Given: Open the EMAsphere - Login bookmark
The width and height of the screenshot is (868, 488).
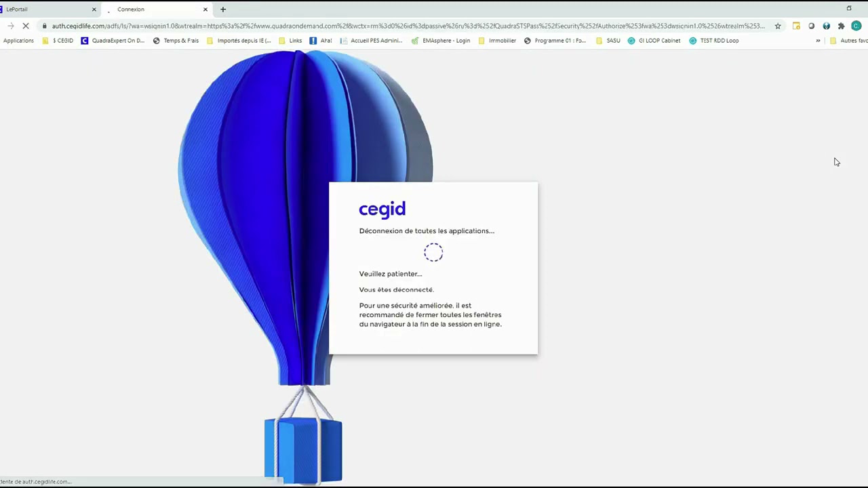Looking at the screenshot, I should [x=441, y=41].
